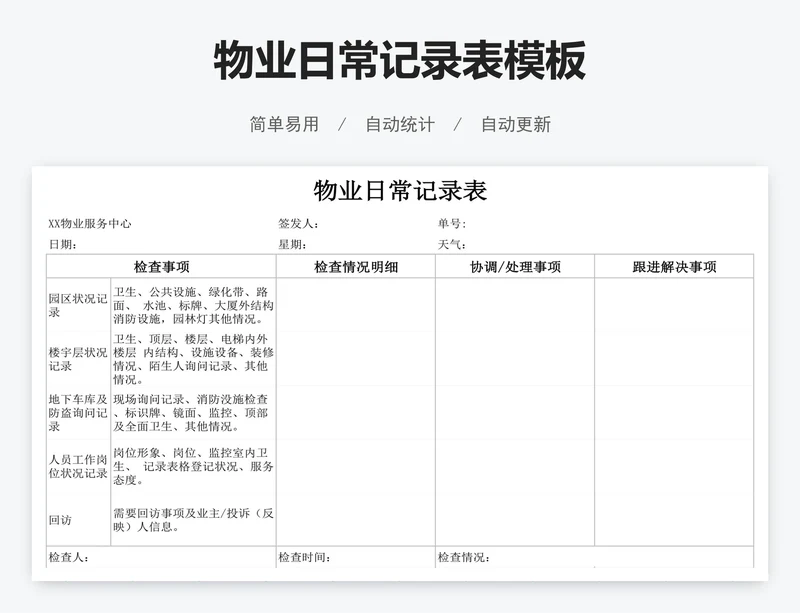This screenshot has height=613, width=800.
Task: Click the 检查人 field at the bottom
Action: pyautogui.click(x=69, y=557)
